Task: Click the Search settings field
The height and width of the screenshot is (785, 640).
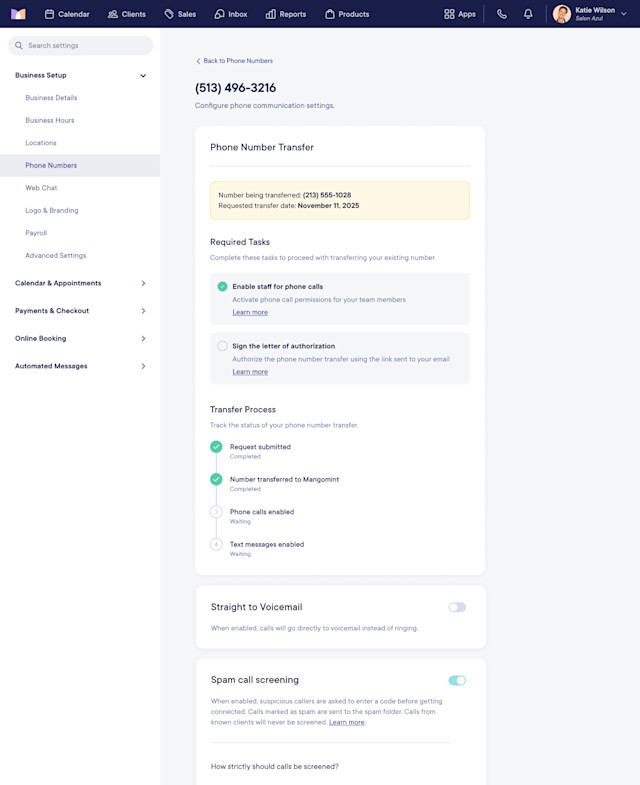Action: tap(81, 46)
